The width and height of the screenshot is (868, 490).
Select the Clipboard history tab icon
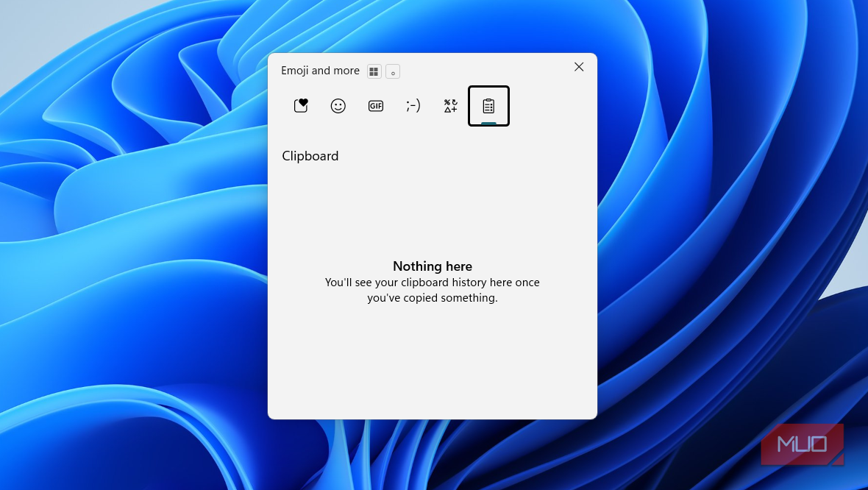[489, 106]
